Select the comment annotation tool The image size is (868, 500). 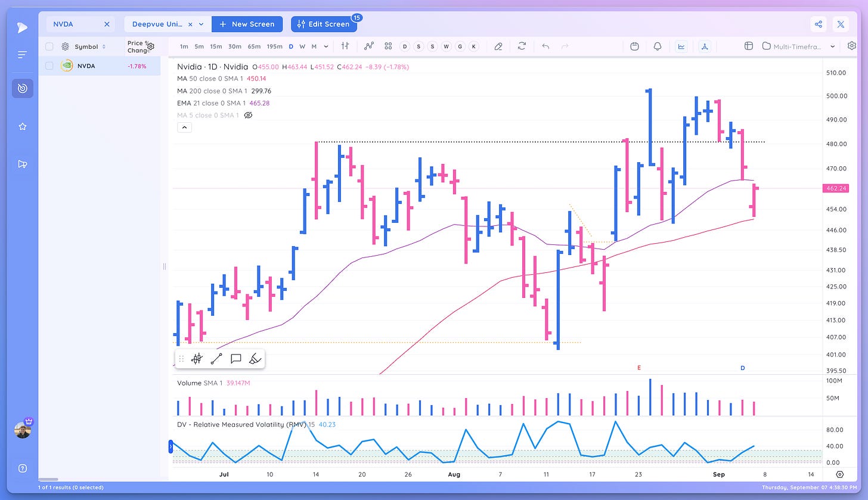tap(235, 359)
